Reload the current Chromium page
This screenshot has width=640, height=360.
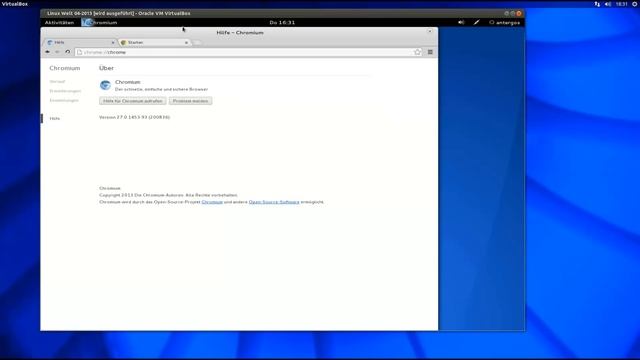point(67,52)
